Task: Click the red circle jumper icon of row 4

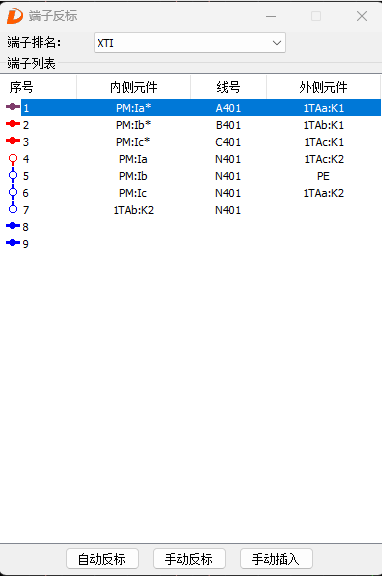Action: (x=13, y=159)
